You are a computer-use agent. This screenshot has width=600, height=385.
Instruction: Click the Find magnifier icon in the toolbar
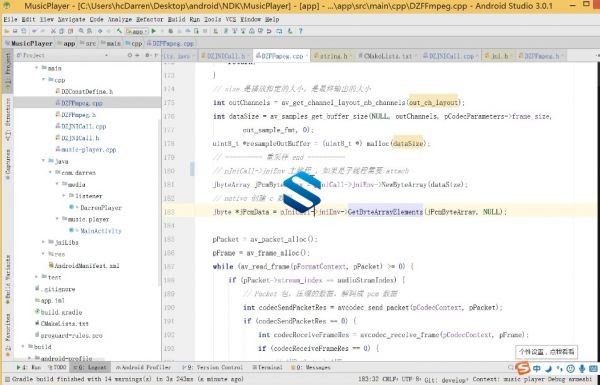[82, 31]
